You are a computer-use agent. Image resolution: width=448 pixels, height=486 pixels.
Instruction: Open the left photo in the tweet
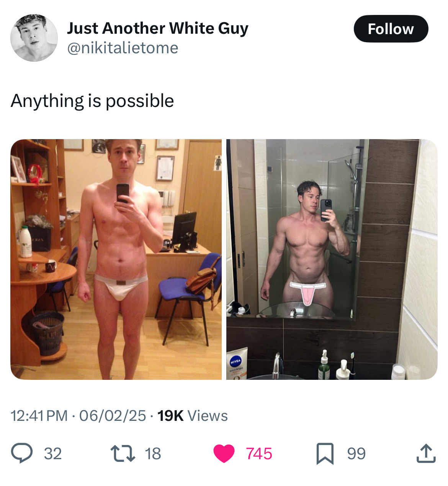click(116, 259)
